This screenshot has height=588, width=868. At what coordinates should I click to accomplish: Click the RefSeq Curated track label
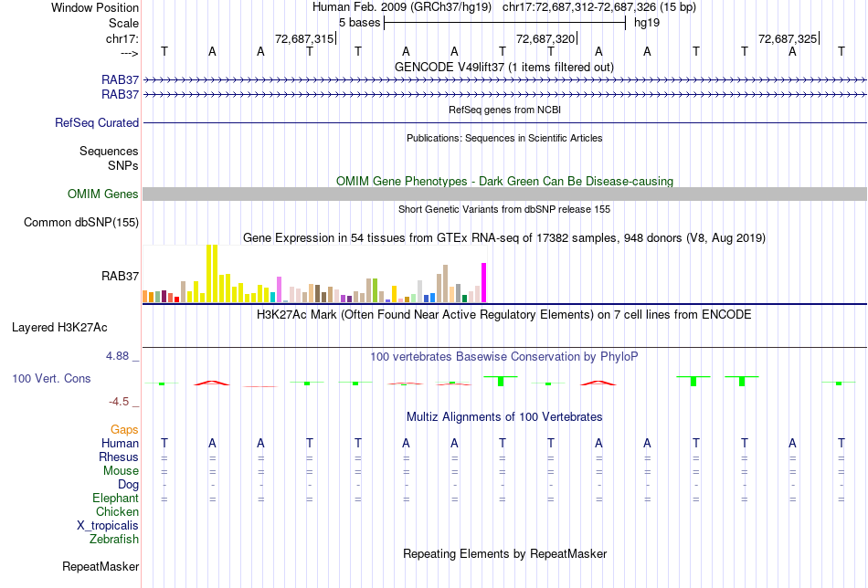point(97,122)
